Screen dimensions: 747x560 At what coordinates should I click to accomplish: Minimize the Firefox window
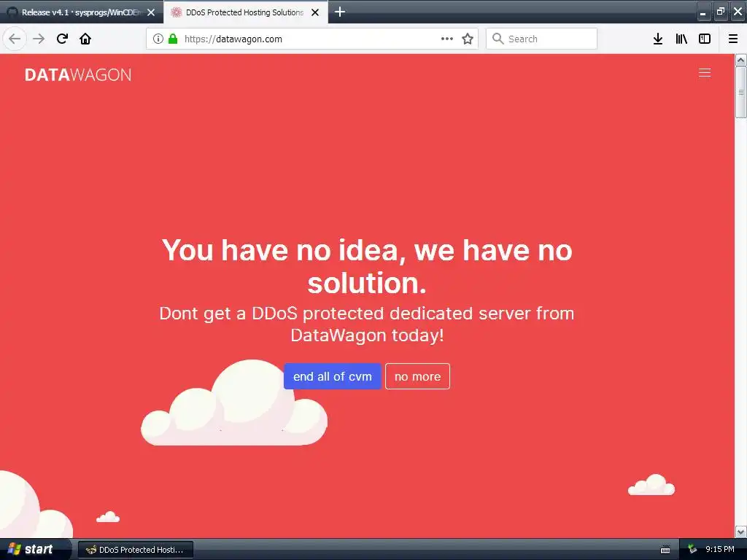click(x=703, y=12)
